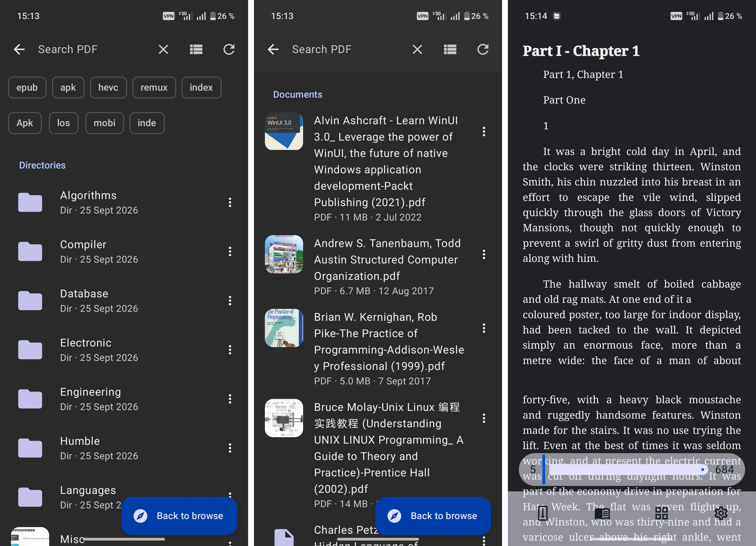Select the mobi suggestion chip
The width and height of the screenshot is (756, 546).
click(105, 123)
